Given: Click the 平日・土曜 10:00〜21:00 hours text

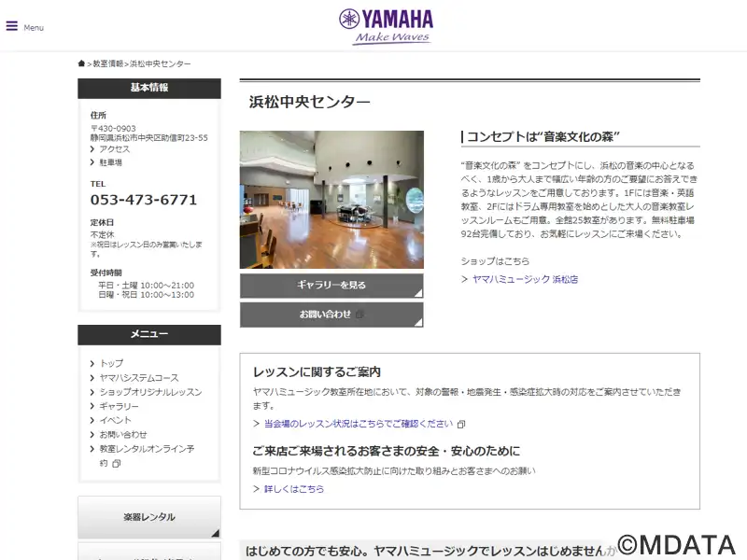Looking at the screenshot, I should pos(147,286).
